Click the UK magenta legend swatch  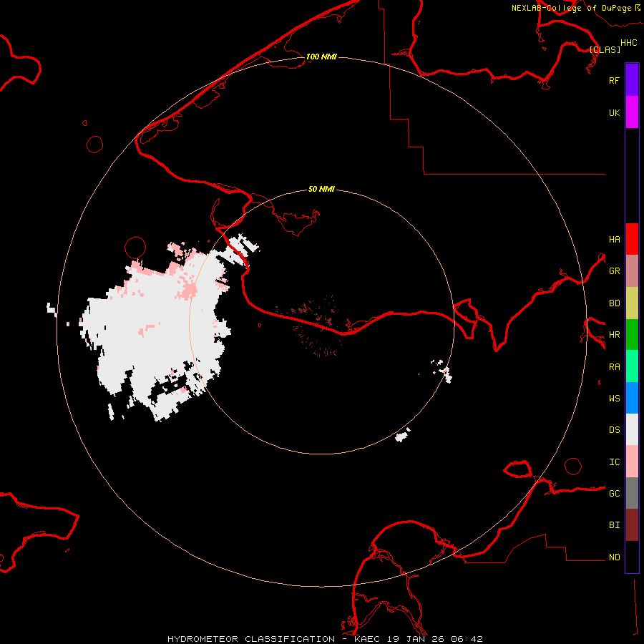[632, 112]
